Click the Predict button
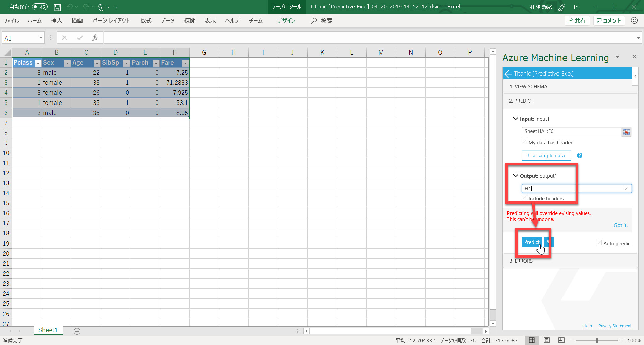The width and height of the screenshot is (644, 345). pos(532,242)
